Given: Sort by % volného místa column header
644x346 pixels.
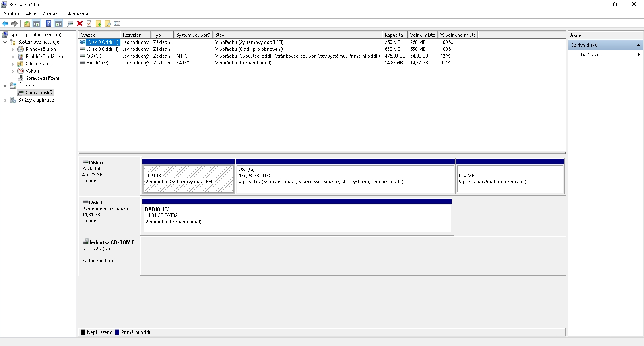Looking at the screenshot, I should click(458, 35).
